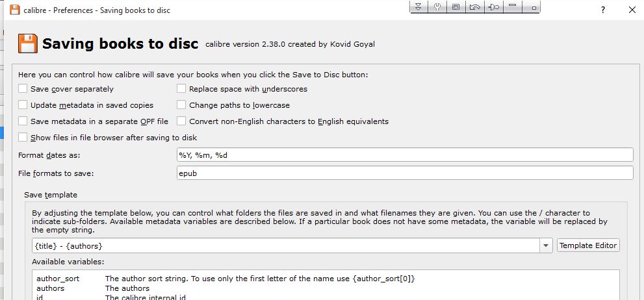The width and height of the screenshot is (644, 300).
Task: Tick Save metadata in a separate OPF file
Action: click(23, 121)
